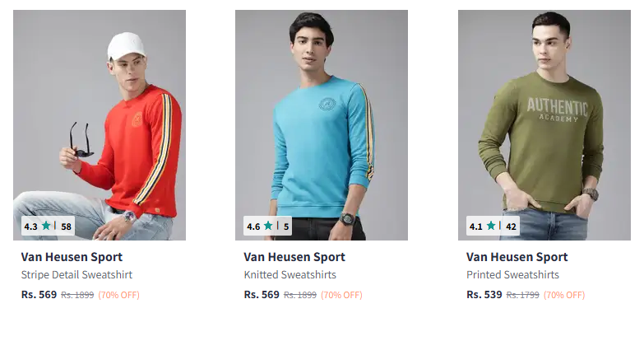Select Van Heusen Sport brand above Knitted Sweatshirts
Screen dimensions: 644x341
coord(294,257)
